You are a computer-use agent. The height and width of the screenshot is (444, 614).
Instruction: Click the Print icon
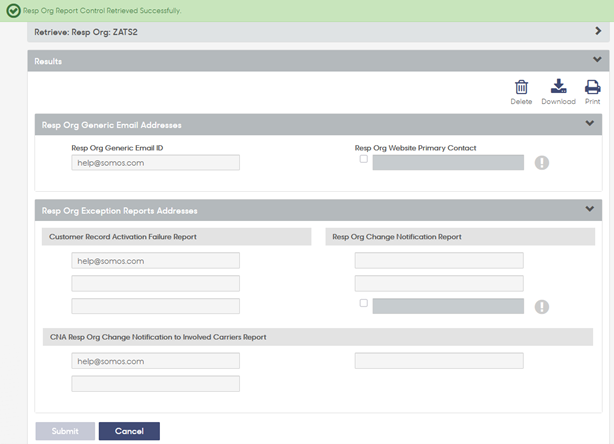pos(592,87)
